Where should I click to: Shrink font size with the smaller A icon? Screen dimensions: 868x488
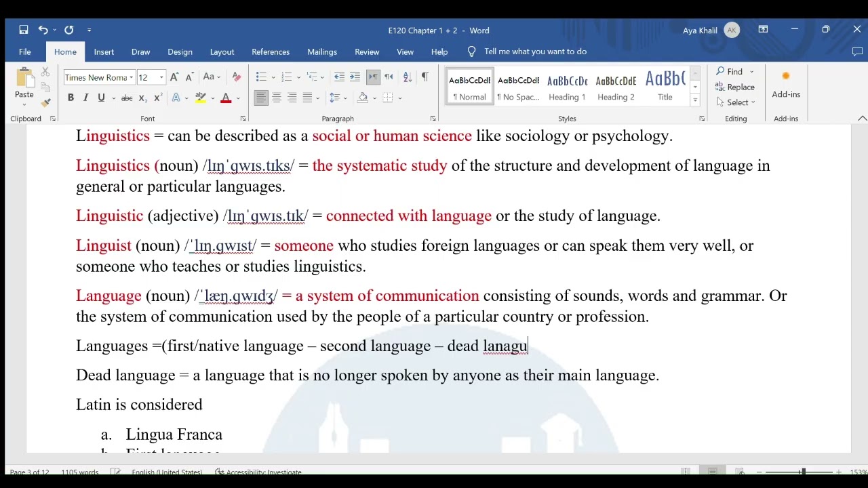tap(189, 77)
